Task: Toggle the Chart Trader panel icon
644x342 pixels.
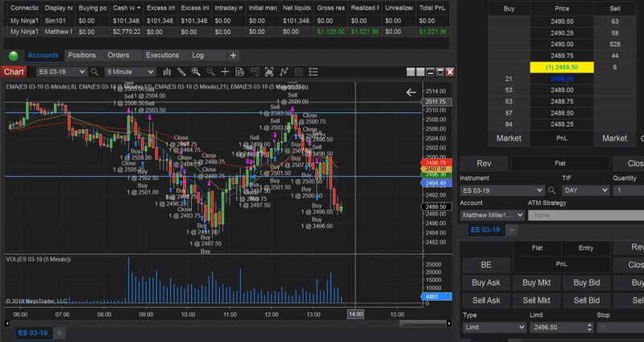Action: coord(255,72)
